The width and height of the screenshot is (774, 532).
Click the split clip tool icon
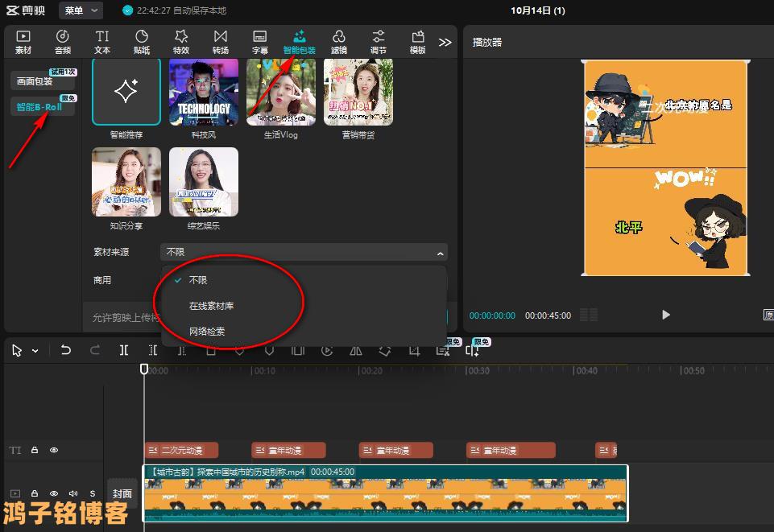[x=124, y=350]
